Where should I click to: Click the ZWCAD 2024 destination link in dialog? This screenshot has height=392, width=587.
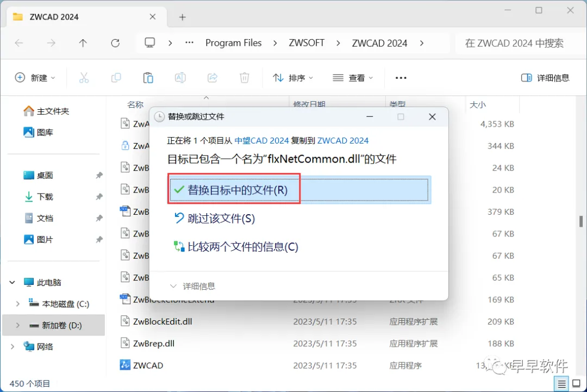[343, 140]
